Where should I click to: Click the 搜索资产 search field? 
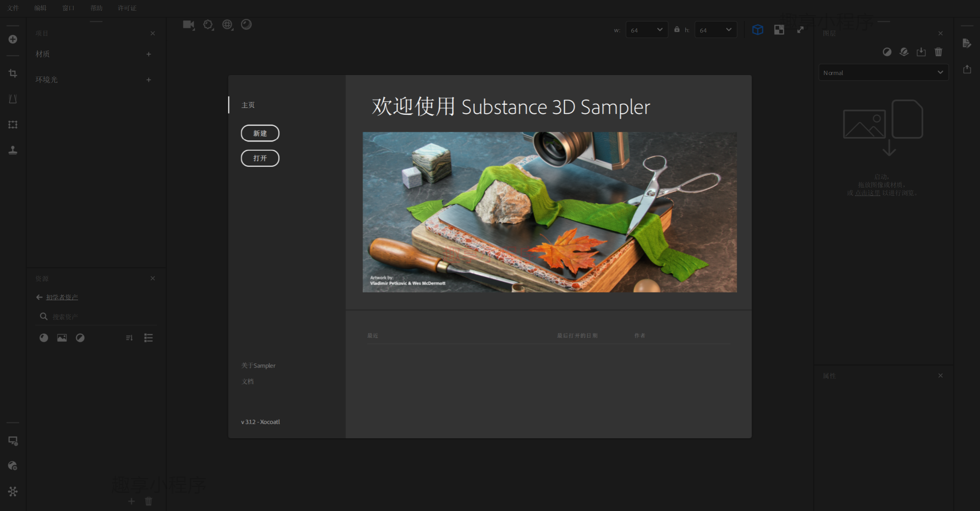(96, 317)
